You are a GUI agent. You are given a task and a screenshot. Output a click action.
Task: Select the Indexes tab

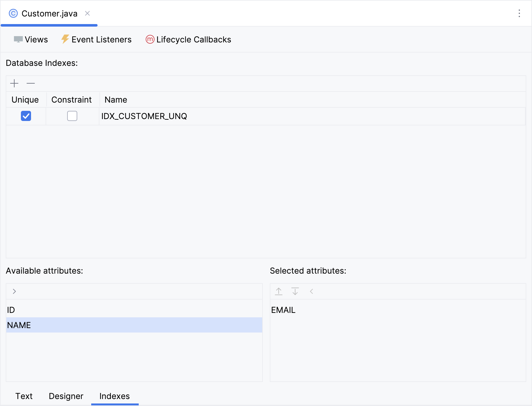(x=115, y=396)
